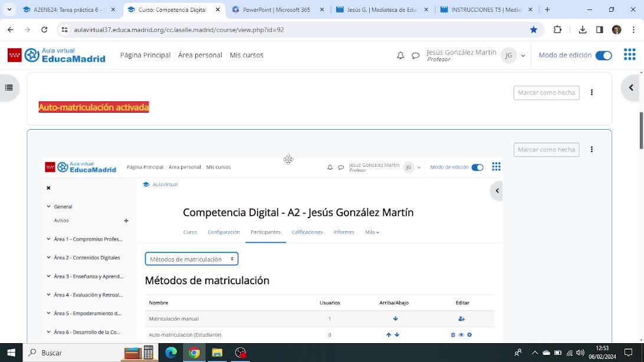The image size is (644, 362).
Task: Collapse Área 4 - Evaluación y Retroal... section
Action: click(48, 295)
